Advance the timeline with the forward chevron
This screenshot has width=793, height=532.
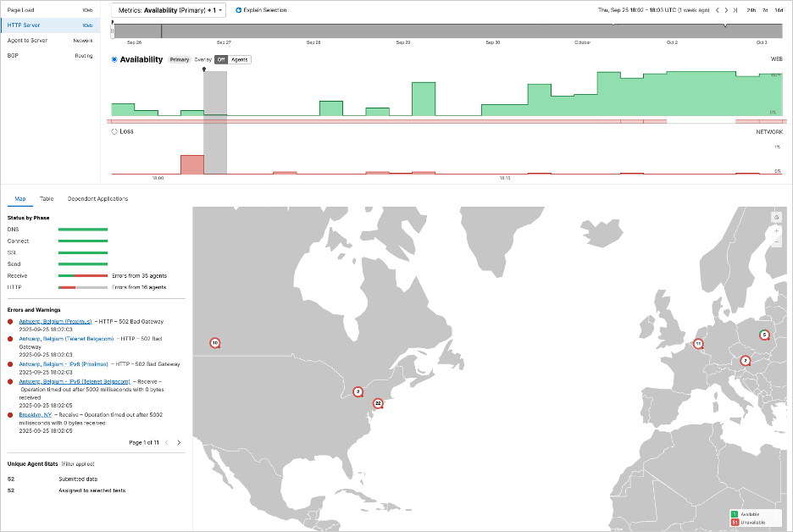[x=726, y=10]
